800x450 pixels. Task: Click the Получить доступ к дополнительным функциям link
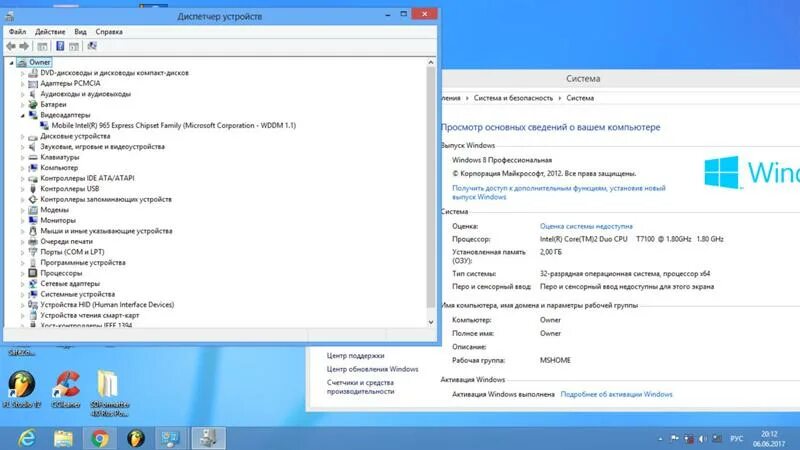[559, 192]
